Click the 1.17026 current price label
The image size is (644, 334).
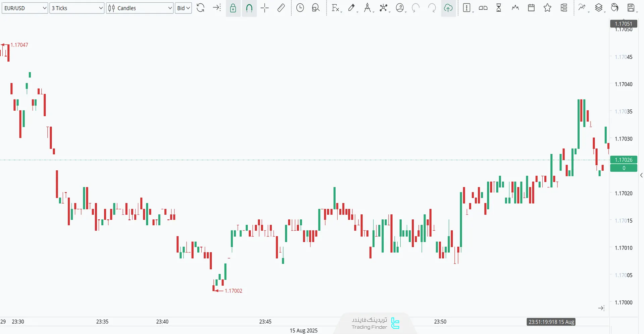click(x=624, y=160)
